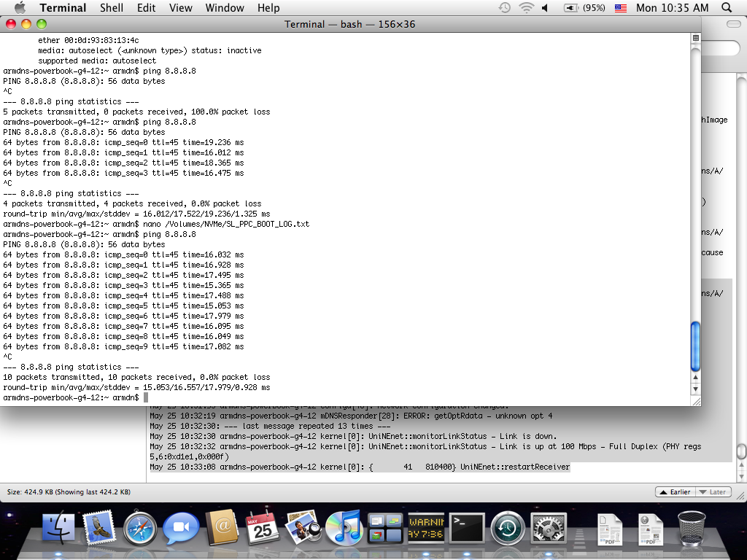The height and width of the screenshot is (560, 747).
Task: Click the Console size status text
Action: coord(69,492)
